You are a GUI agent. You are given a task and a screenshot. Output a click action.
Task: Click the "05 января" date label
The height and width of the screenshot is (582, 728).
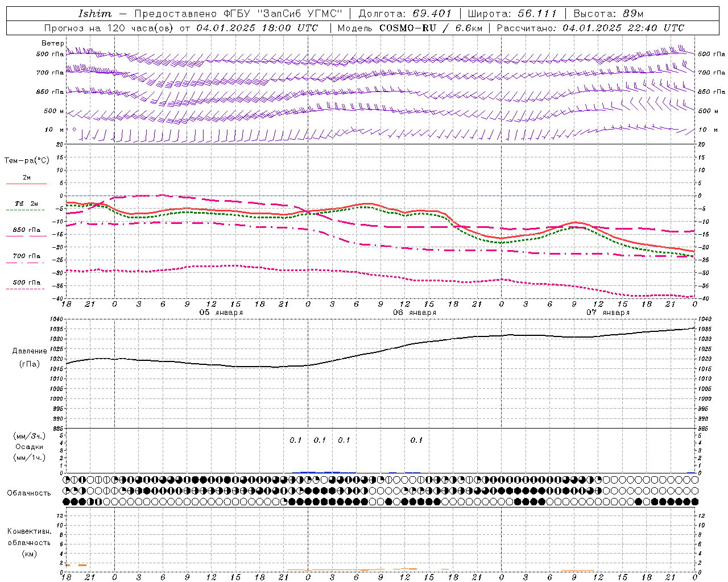pos(221,313)
